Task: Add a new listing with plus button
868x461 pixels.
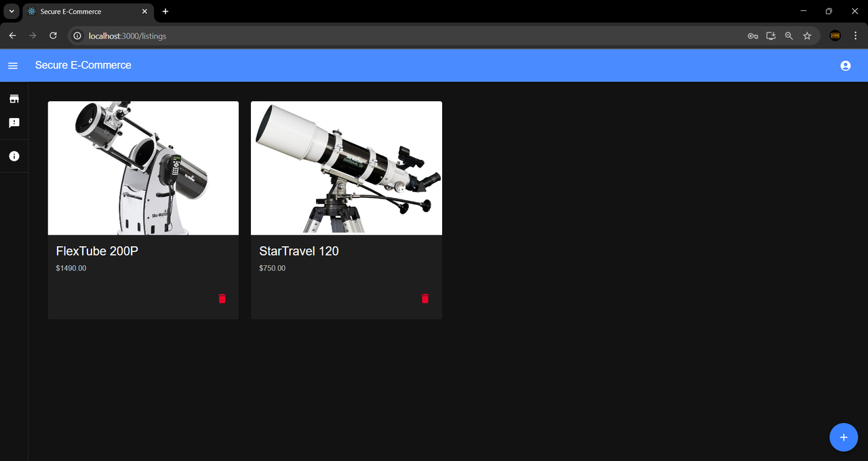Action: pyautogui.click(x=844, y=437)
